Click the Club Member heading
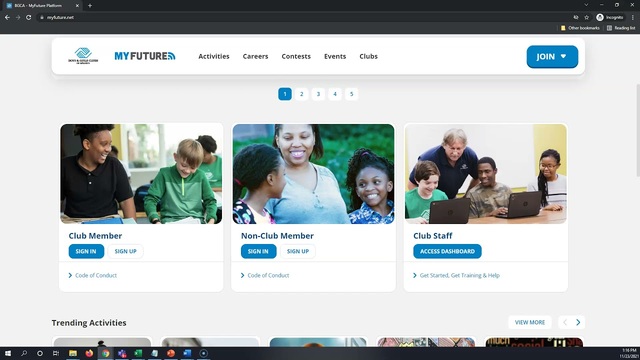 tap(95, 236)
